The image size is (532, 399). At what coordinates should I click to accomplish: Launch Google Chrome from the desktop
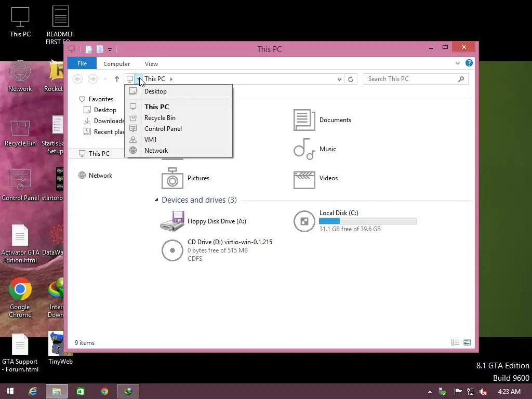[20, 298]
